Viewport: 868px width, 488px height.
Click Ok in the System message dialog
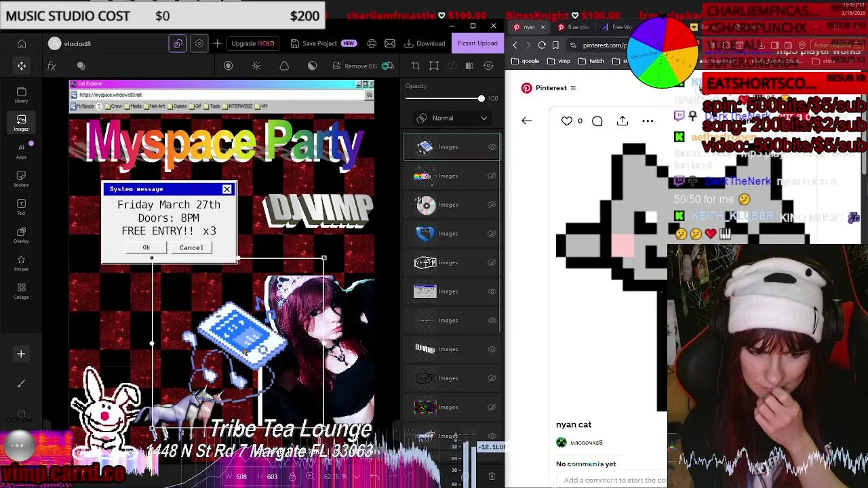point(146,247)
